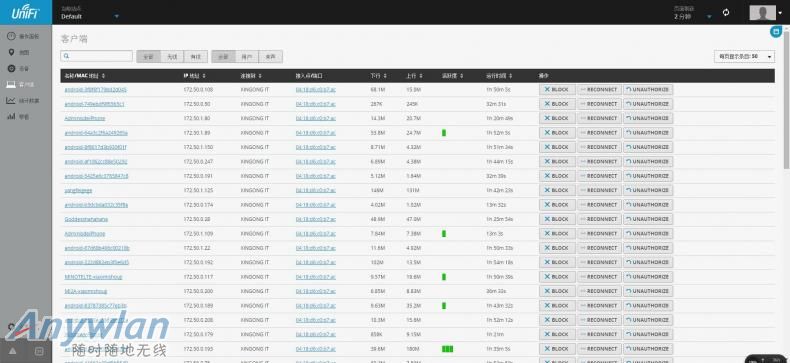
Task: Block the client at 172.50.0.191
Action: [557, 176]
